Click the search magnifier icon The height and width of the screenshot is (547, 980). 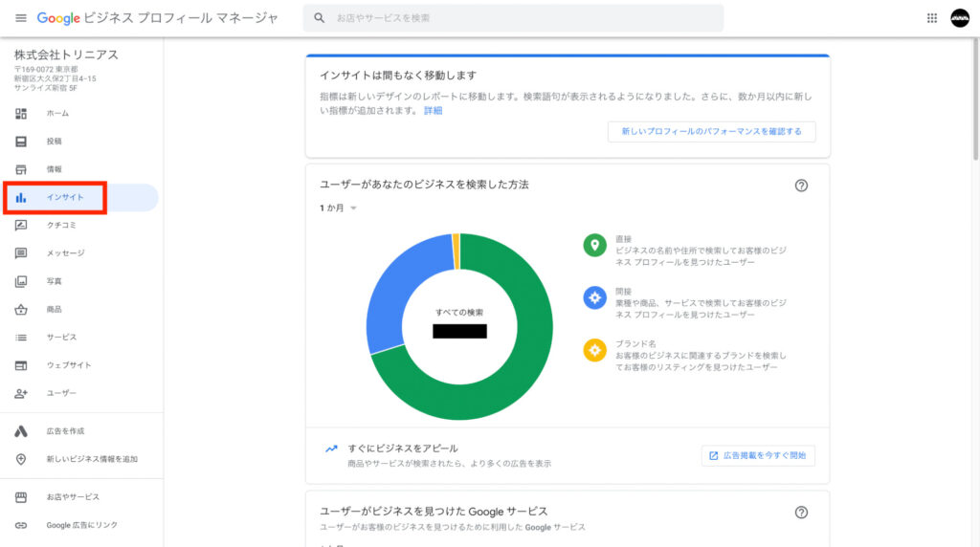pyautogui.click(x=320, y=18)
